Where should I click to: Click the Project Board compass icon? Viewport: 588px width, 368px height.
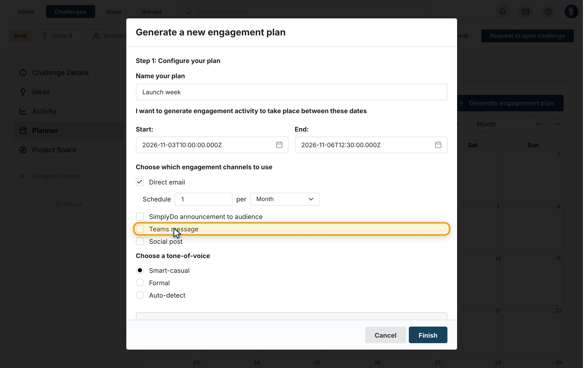click(x=23, y=150)
